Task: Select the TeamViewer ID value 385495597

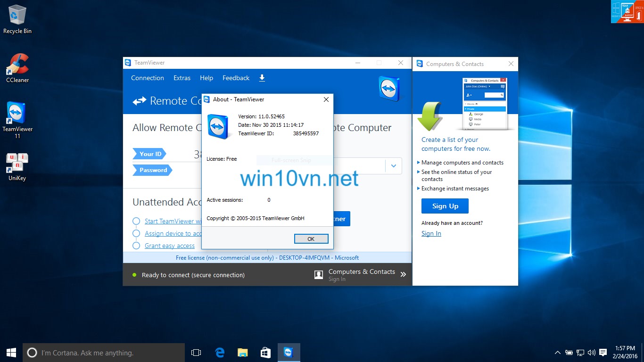Action: tap(306, 133)
